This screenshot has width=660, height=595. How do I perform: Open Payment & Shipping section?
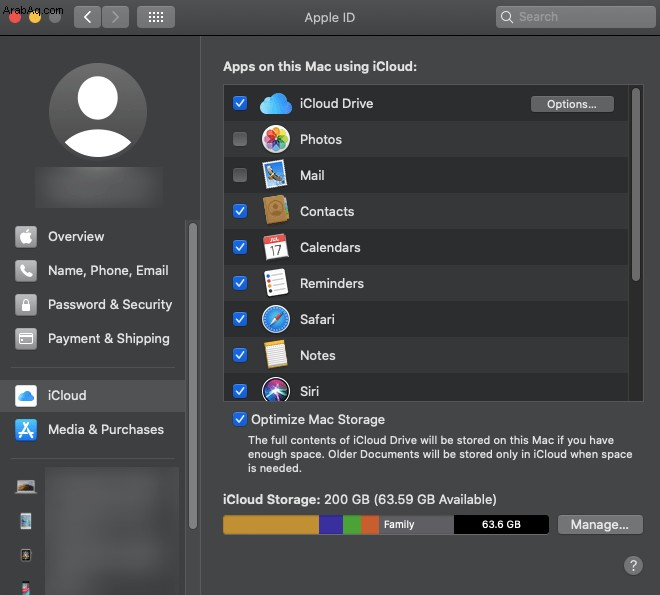coord(93,339)
